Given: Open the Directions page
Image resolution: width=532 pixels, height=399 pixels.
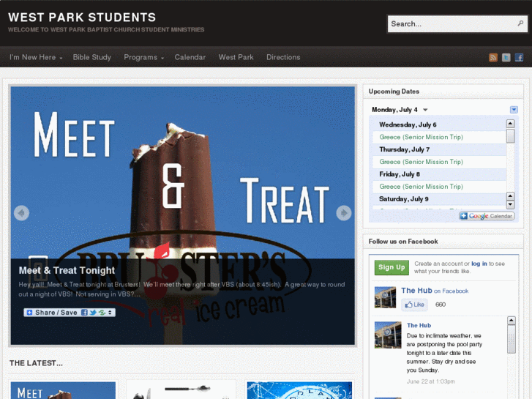Looking at the screenshot, I should click(x=283, y=57).
